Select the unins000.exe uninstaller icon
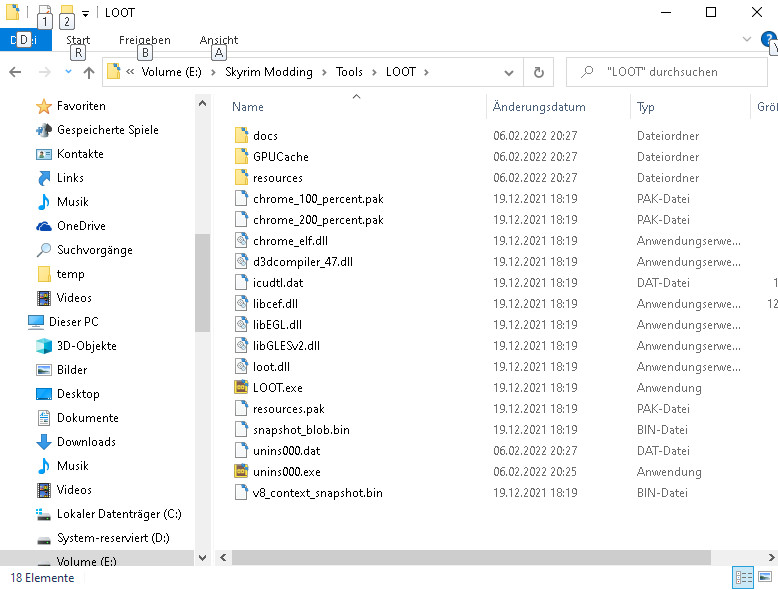This screenshot has height=590, width=778. (241, 472)
